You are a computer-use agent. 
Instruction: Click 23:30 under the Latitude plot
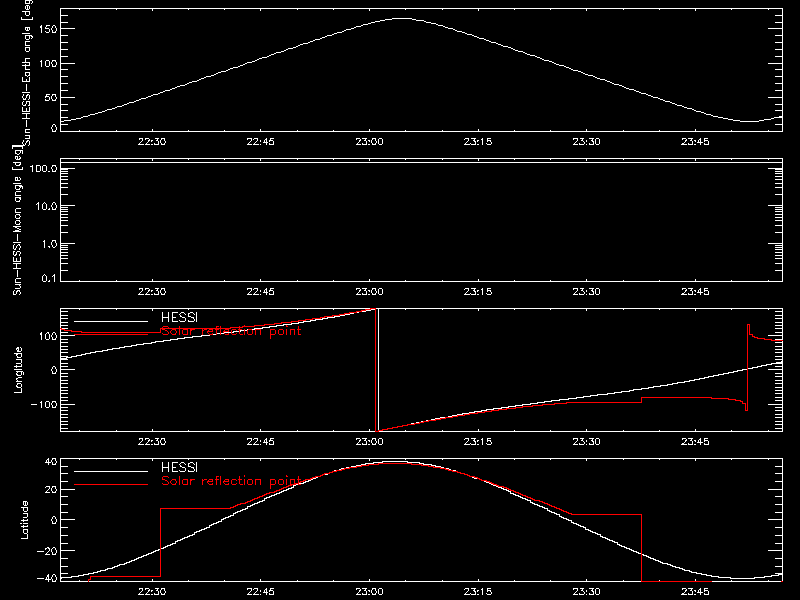pos(587,592)
